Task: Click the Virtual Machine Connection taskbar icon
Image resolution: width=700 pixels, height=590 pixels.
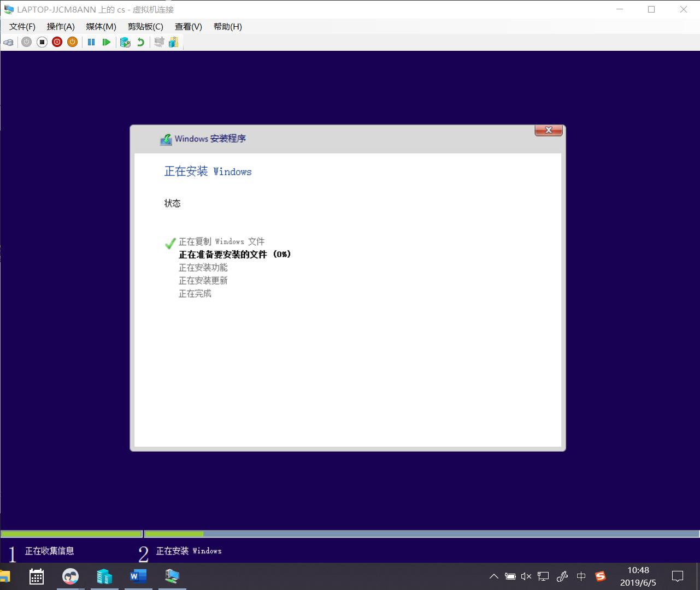Action: 172,576
